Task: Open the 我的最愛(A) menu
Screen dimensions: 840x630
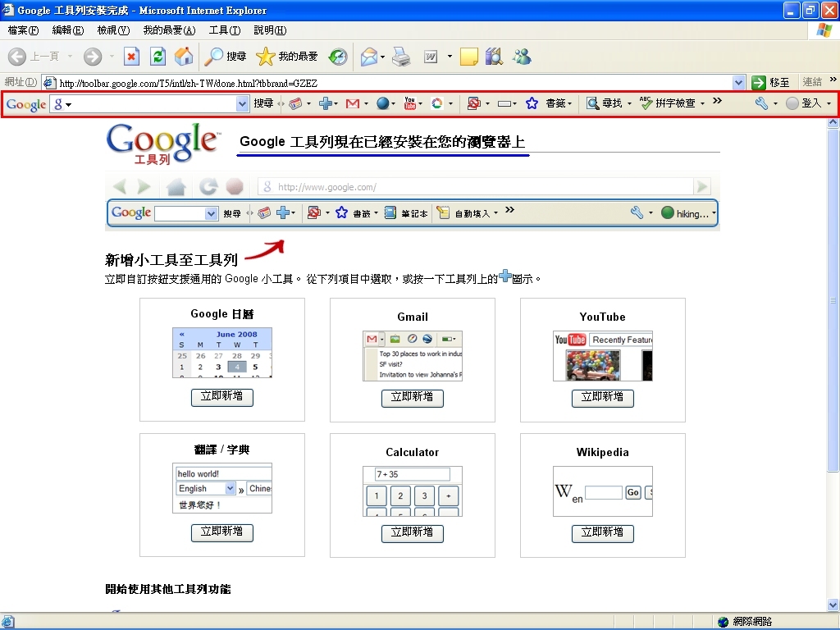Action: pyautogui.click(x=169, y=30)
